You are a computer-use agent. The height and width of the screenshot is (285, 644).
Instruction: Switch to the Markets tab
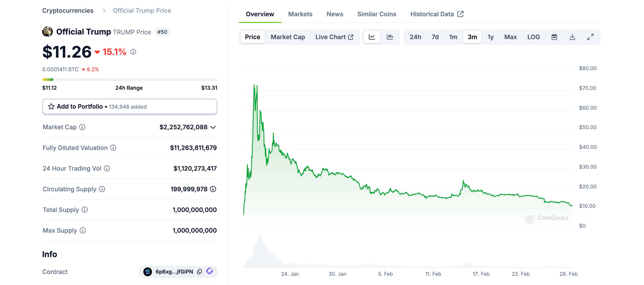[300, 14]
